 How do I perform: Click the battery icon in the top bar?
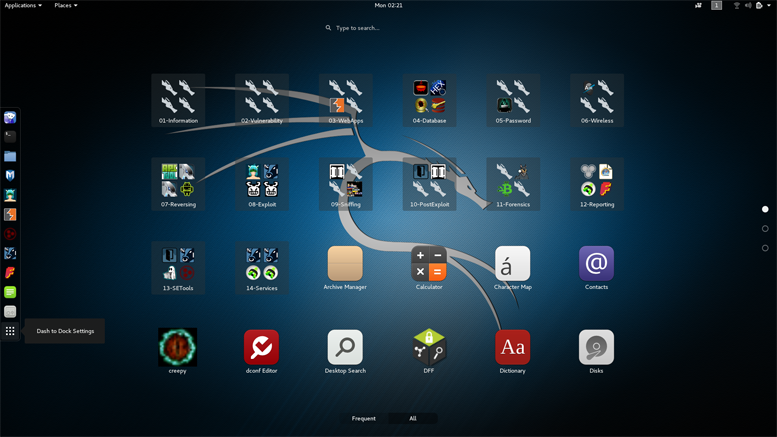tap(759, 5)
